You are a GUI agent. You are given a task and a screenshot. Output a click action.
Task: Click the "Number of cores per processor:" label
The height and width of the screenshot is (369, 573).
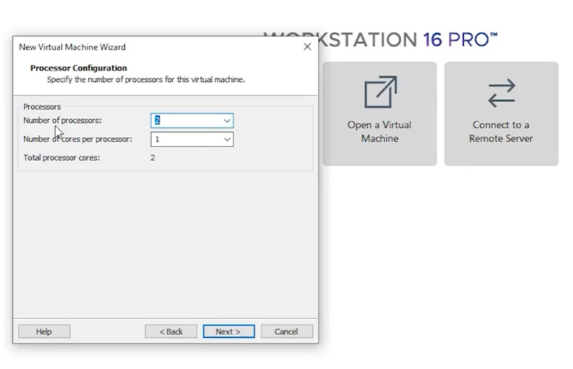point(78,139)
